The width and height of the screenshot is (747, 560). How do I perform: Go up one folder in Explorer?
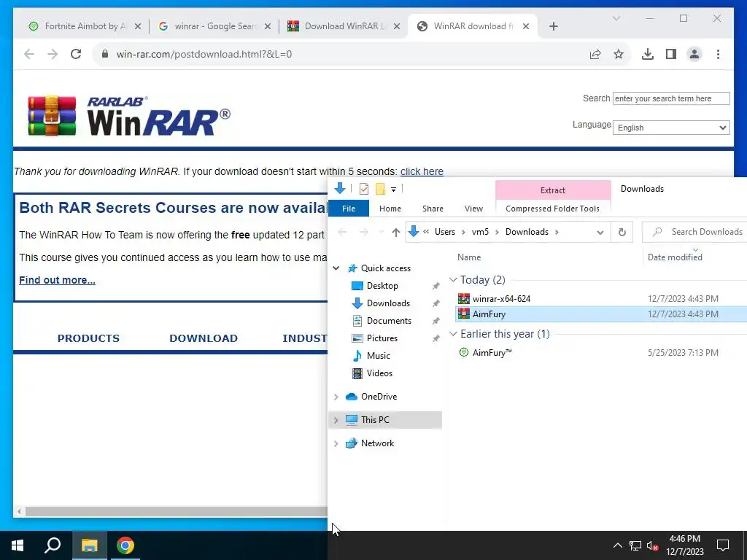[395, 232]
